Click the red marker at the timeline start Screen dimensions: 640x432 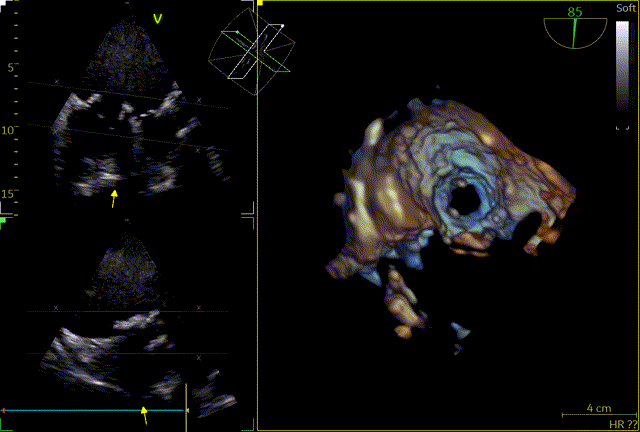coord(5,410)
